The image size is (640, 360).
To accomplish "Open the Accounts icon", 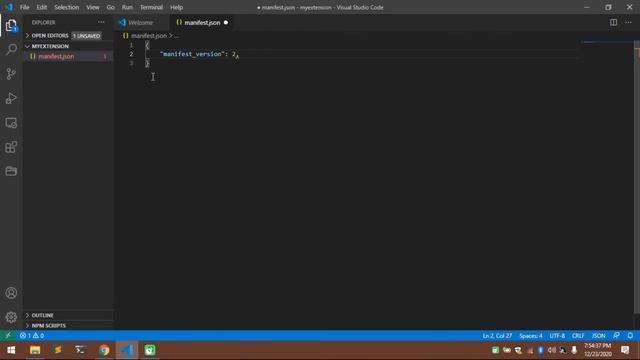I will (x=11, y=293).
